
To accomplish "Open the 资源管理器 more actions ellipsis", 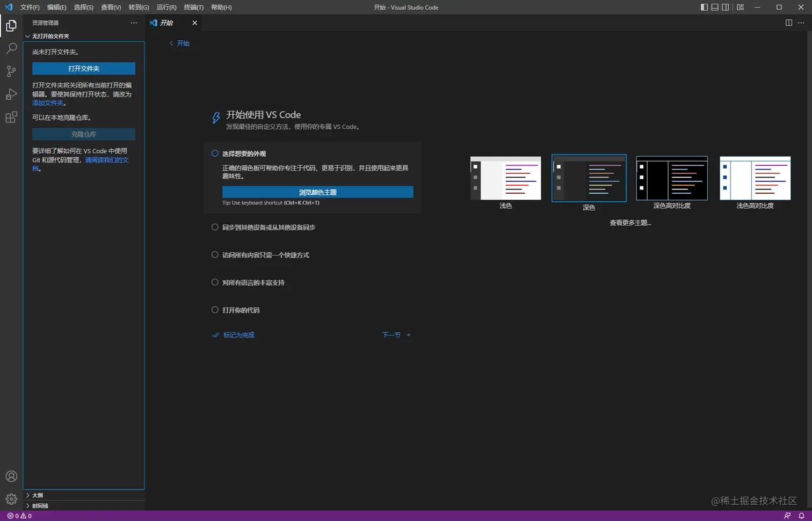I will pos(134,23).
